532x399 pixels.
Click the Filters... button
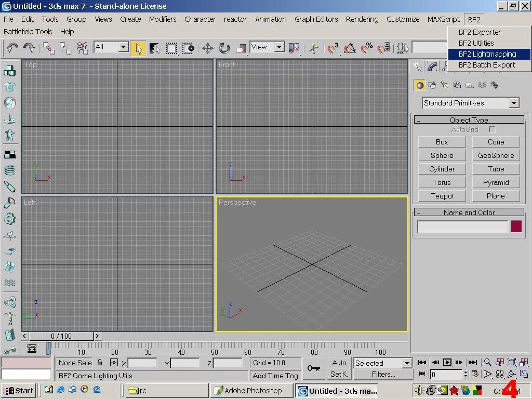click(383, 374)
